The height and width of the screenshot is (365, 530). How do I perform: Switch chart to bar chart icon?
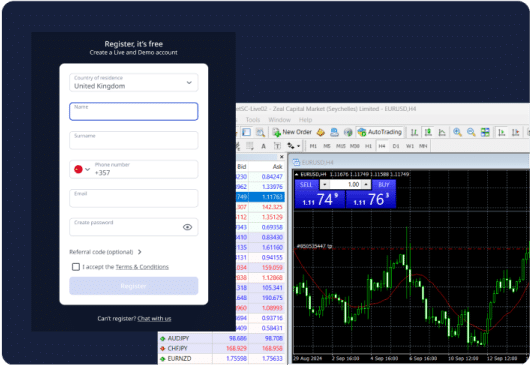point(414,132)
